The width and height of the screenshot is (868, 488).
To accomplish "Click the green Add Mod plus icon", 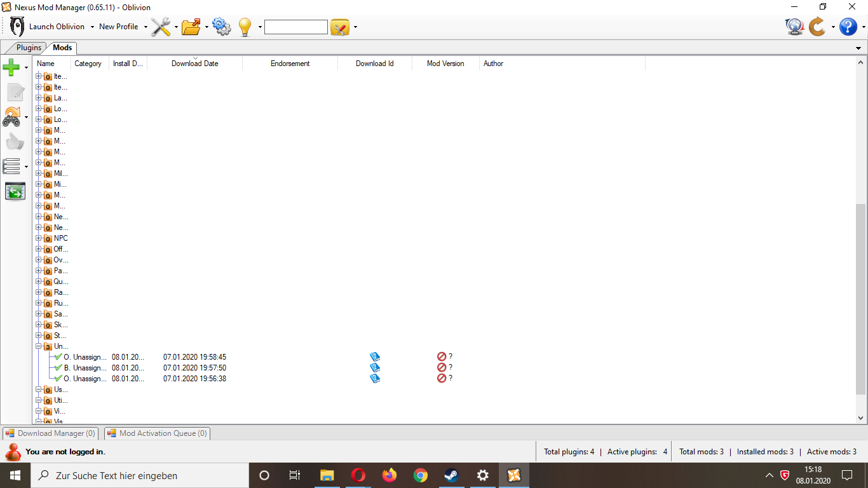I will (11, 67).
